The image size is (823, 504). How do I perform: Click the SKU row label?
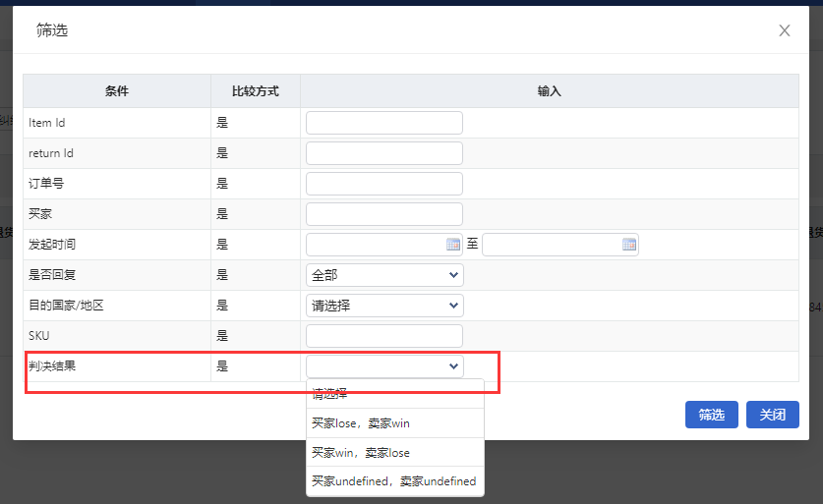click(39, 336)
